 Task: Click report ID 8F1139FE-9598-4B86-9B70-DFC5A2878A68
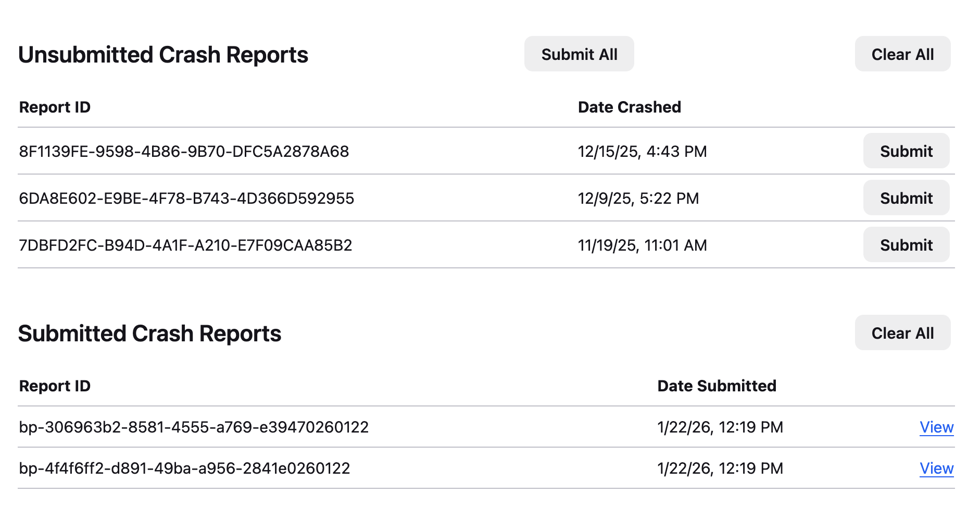click(184, 152)
